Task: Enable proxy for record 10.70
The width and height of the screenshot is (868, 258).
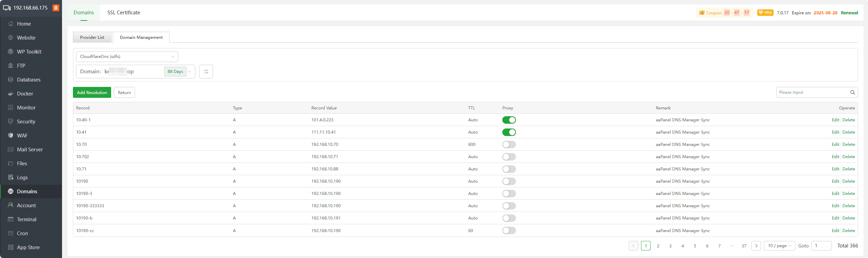Action: 509,145
